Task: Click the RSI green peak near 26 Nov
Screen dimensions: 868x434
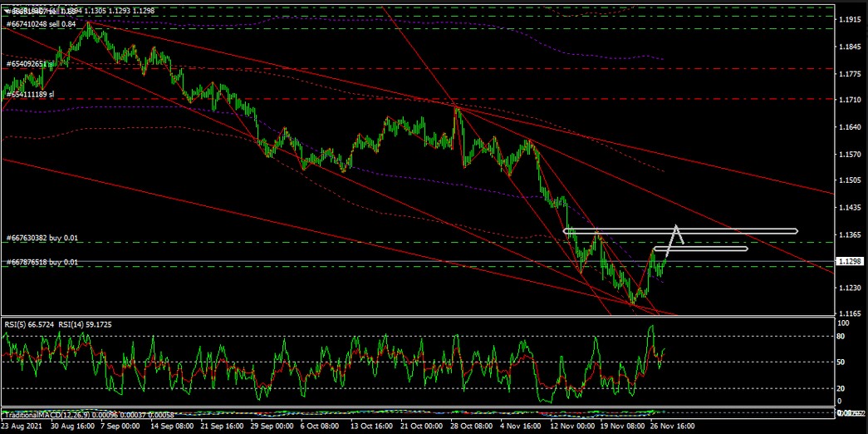Action: pos(651,326)
